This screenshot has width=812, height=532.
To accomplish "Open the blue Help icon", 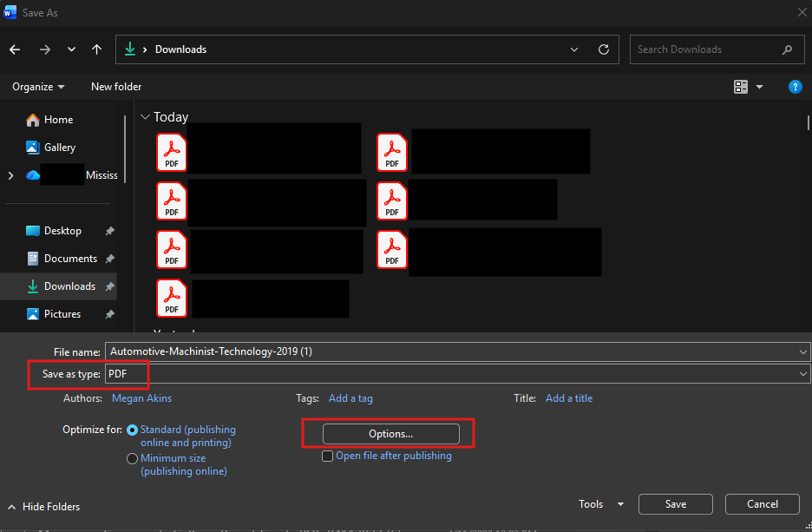I will (x=795, y=87).
